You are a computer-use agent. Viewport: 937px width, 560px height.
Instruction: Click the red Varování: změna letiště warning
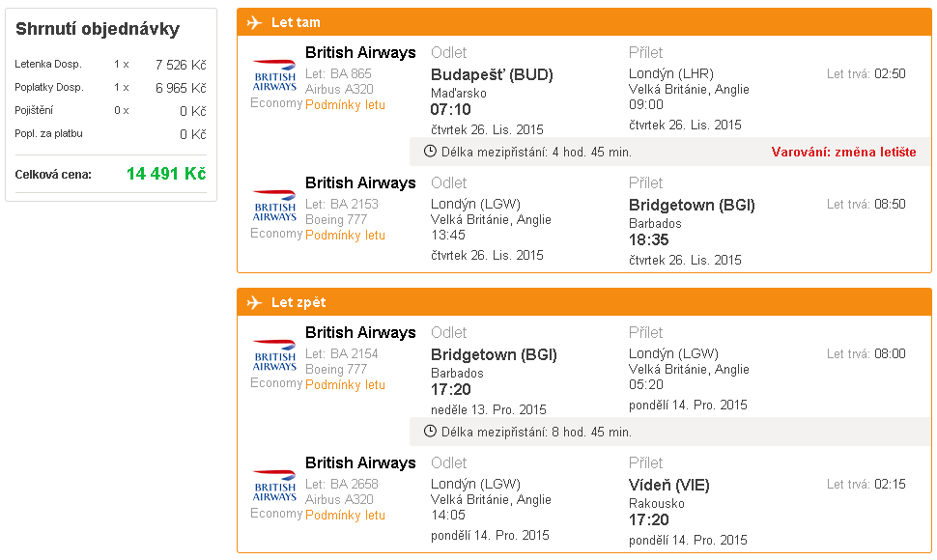pyautogui.click(x=843, y=153)
